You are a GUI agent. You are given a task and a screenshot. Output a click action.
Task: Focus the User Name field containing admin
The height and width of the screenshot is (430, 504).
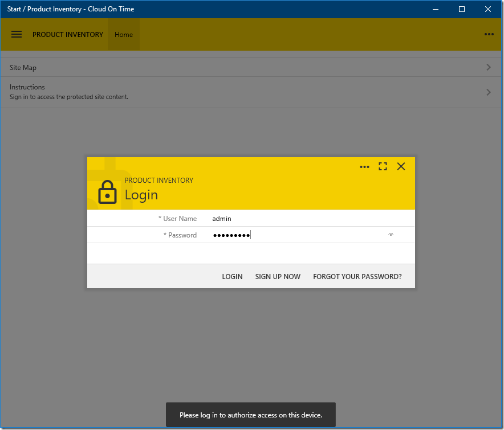[302, 219]
